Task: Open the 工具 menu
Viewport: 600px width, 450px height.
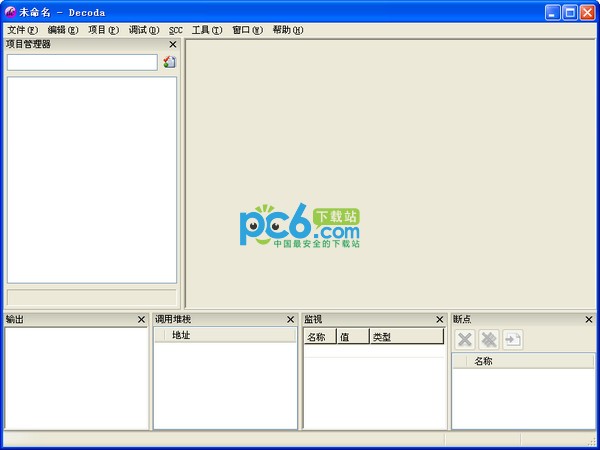Action: (x=207, y=30)
